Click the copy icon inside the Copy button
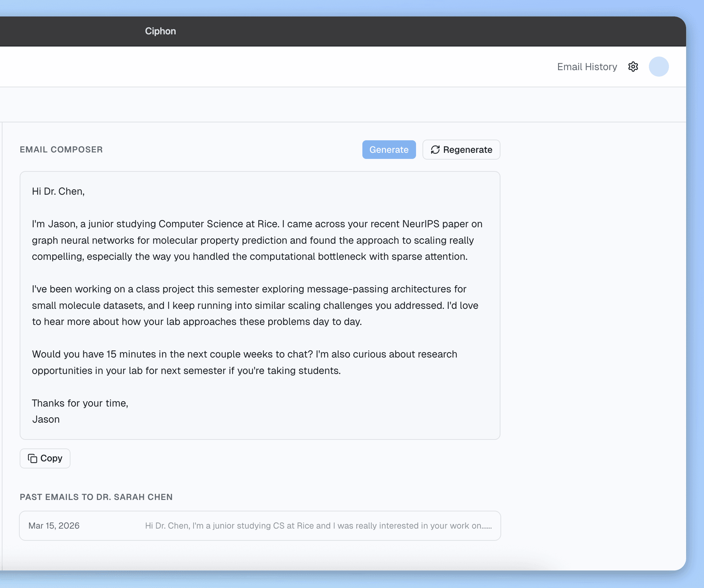The image size is (704, 588). pyautogui.click(x=33, y=458)
